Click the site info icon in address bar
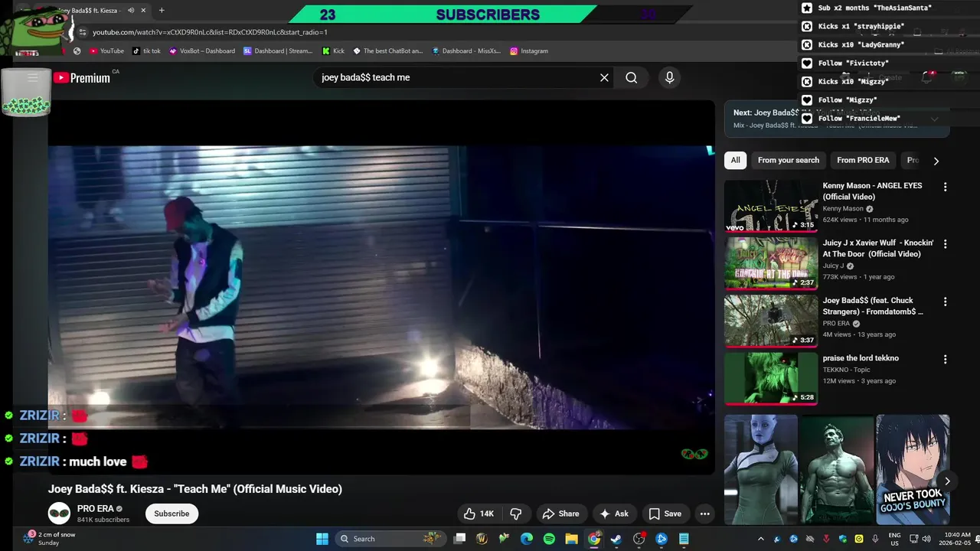This screenshot has width=980, height=551. [x=83, y=32]
